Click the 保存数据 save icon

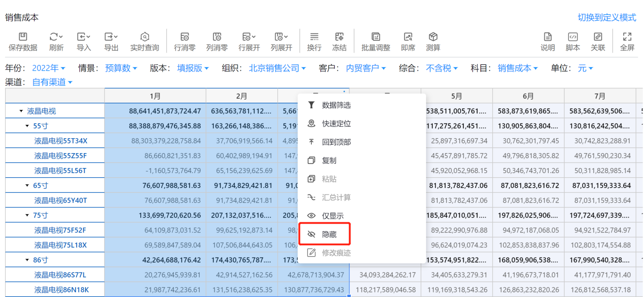click(23, 37)
